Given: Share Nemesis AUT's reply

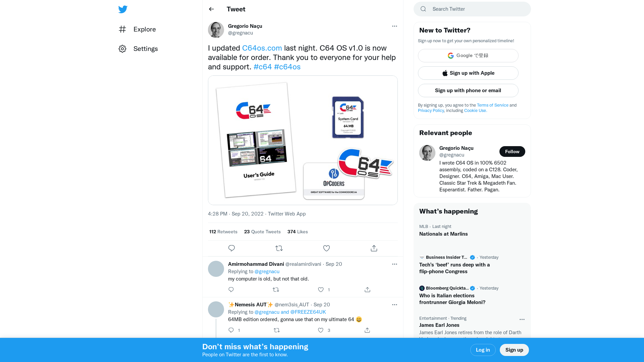Looking at the screenshot, I should (x=367, y=330).
